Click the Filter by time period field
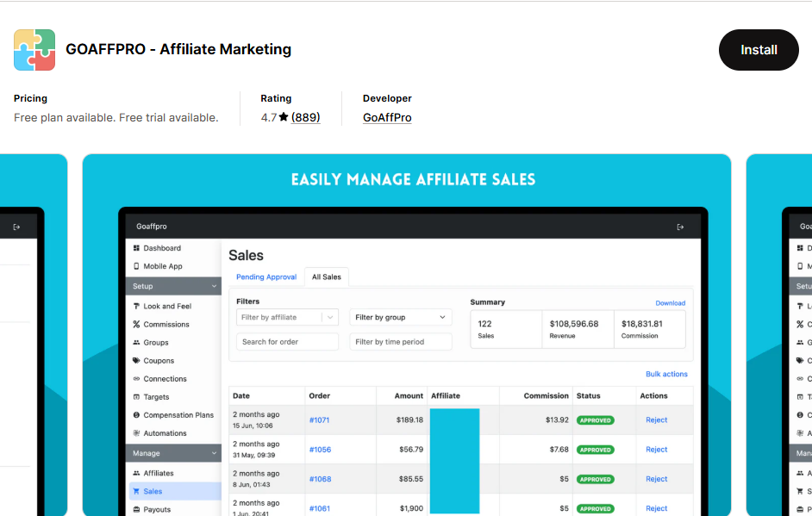The height and width of the screenshot is (516, 812). pos(400,342)
